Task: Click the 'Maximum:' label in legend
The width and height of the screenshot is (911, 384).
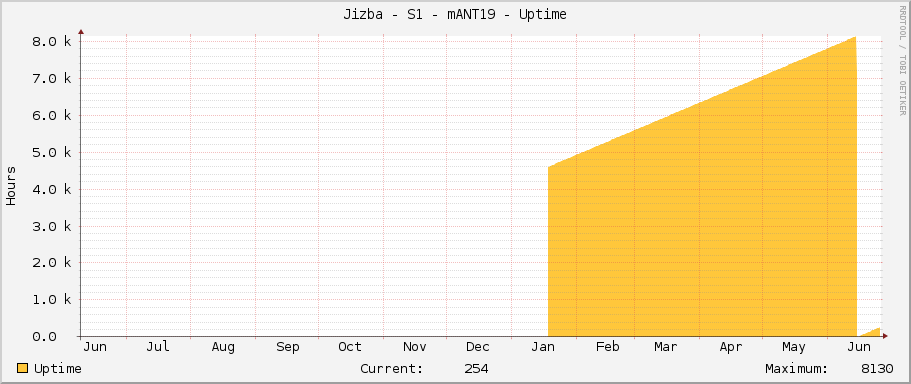Action: (x=797, y=369)
